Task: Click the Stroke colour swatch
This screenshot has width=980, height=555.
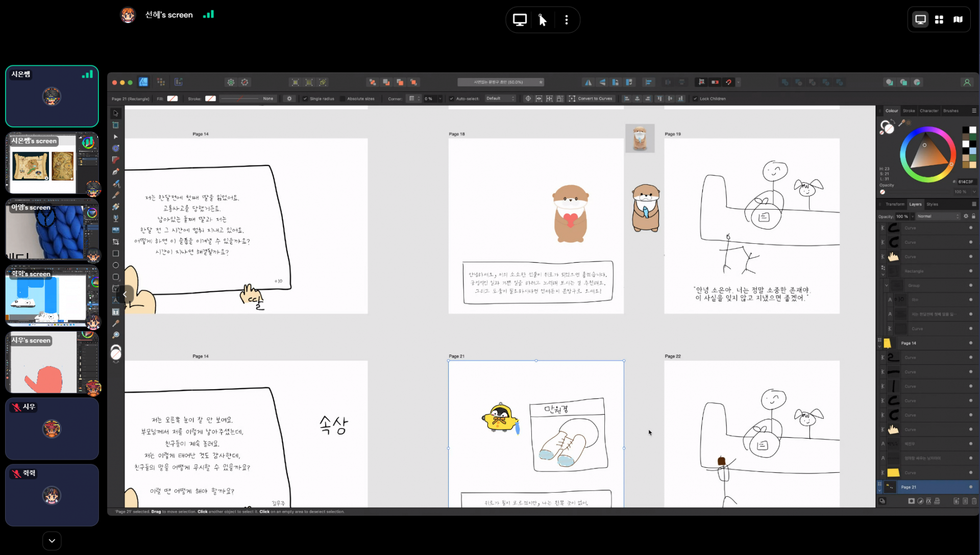Action: 210,99
